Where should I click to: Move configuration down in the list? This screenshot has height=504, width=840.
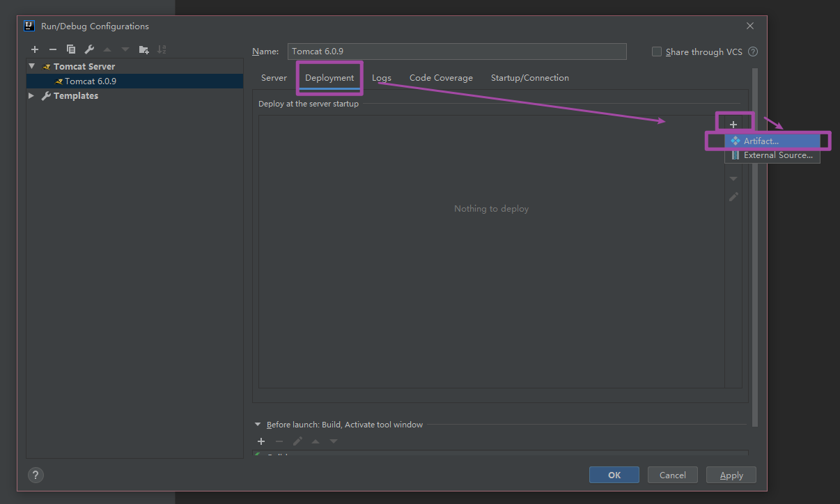(125, 49)
